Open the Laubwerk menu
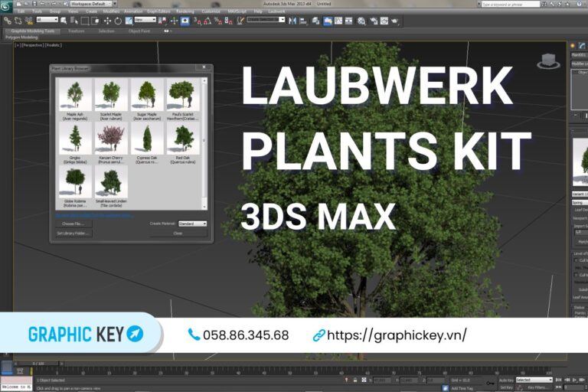 point(276,11)
